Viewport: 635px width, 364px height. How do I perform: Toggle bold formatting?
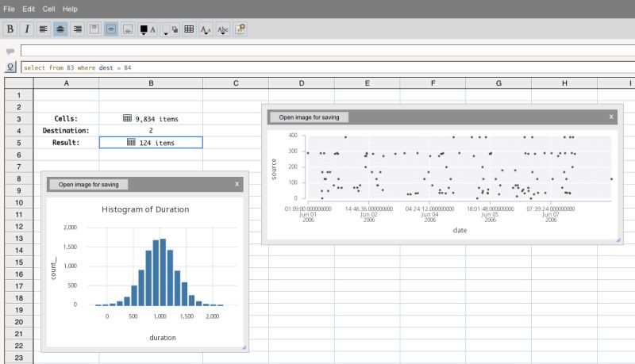pos(10,29)
